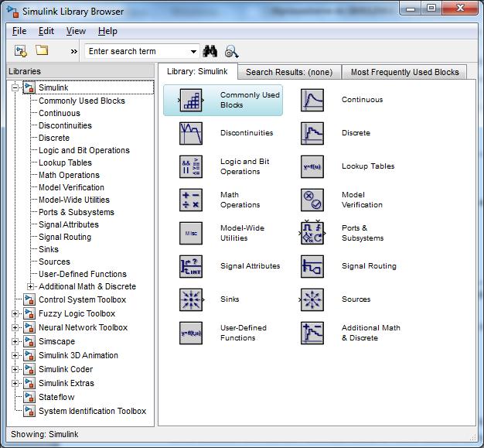Open the search options magnifier icon
The width and height of the screenshot is (484, 448).
click(x=231, y=52)
